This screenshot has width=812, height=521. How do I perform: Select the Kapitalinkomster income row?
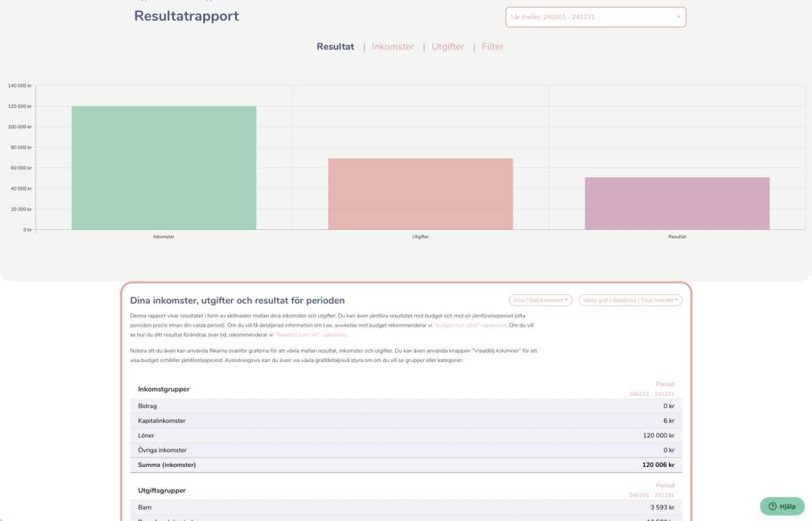pyautogui.click(x=406, y=421)
